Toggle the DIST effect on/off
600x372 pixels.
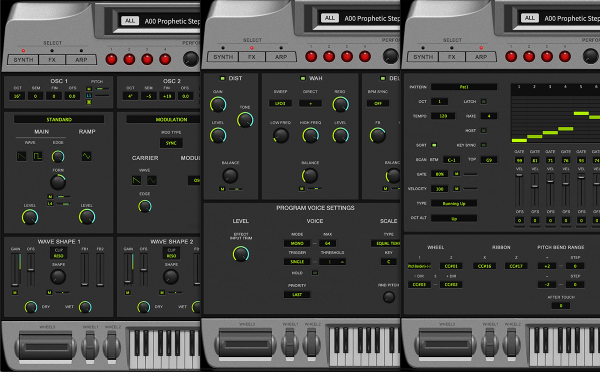[x=222, y=78]
